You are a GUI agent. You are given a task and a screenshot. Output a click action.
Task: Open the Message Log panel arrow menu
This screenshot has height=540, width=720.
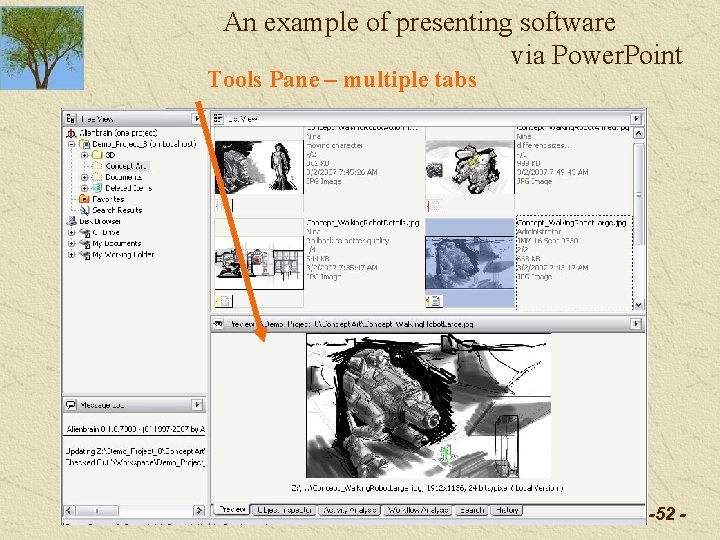click(x=197, y=405)
